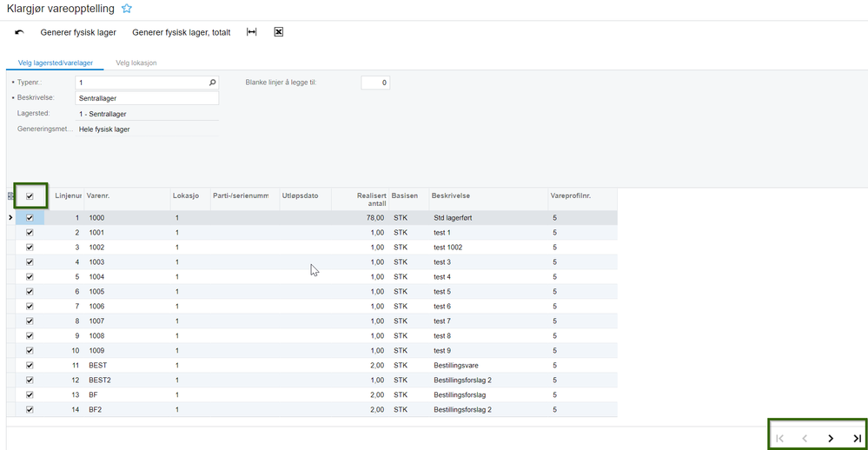Uncheck row for item 1003
This screenshot has height=450, width=868.
(x=30, y=261)
